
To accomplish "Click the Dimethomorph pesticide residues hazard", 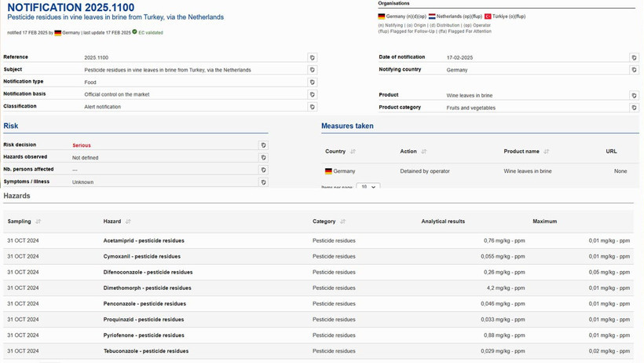I will (147, 288).
